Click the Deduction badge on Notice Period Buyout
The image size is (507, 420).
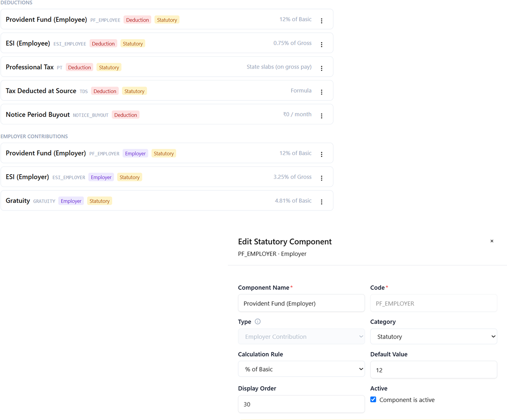(126, 115)
